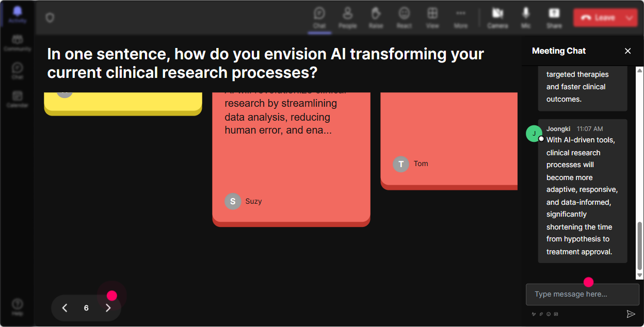Go to the previous response page
Screen dimensions: 644x327
65,308
